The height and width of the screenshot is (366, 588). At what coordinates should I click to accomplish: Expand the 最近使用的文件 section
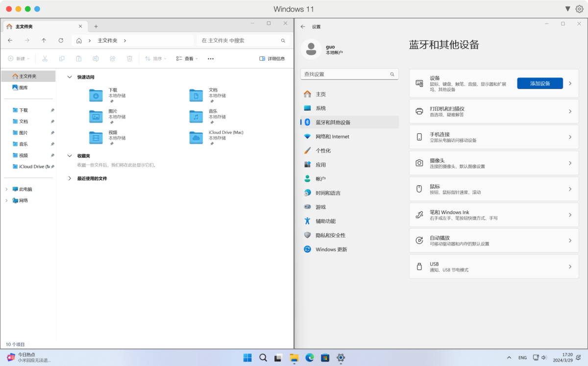70,179
